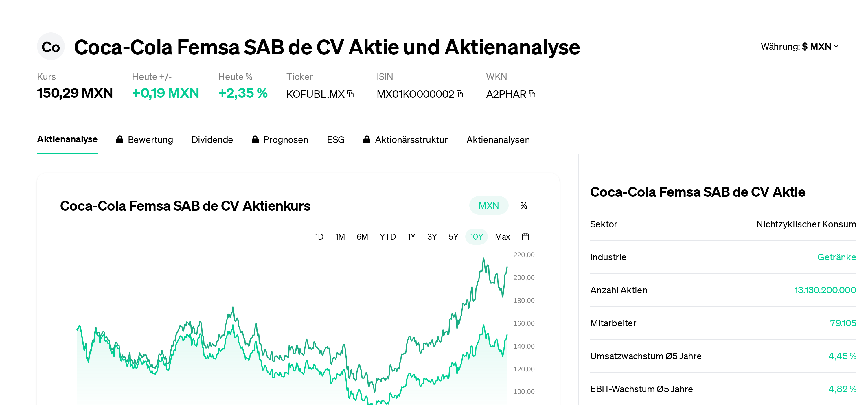Copy the WKN A2PHAR
Viewport: 868px width, 405px height.
(x=532, y=94)
